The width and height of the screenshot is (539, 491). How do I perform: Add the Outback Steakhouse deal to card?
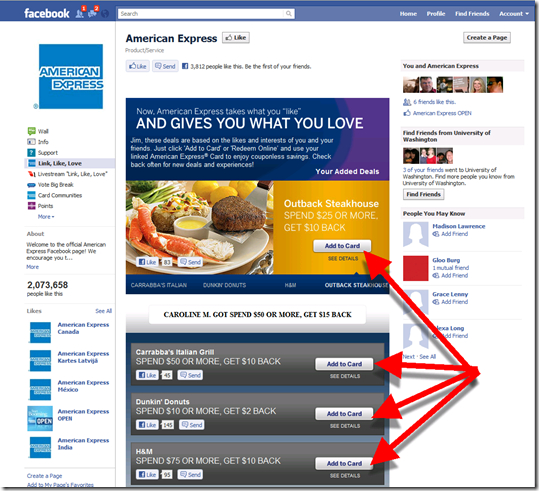[342, 246]
